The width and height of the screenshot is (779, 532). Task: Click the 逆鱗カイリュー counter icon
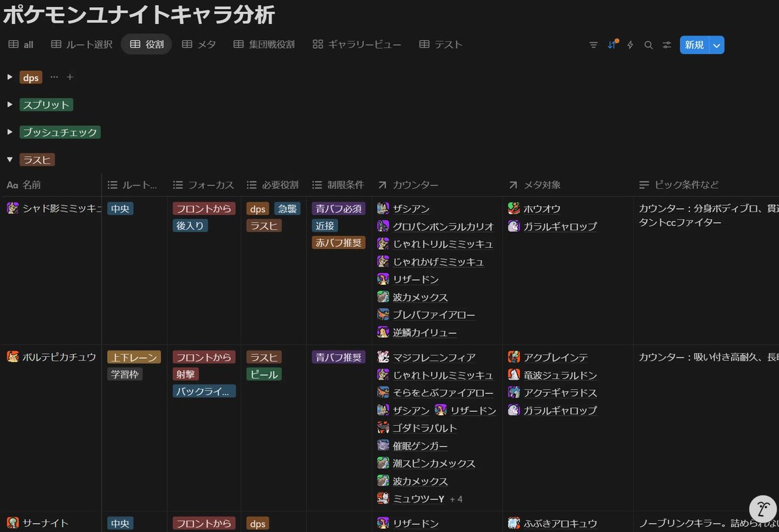coord(383,333)
